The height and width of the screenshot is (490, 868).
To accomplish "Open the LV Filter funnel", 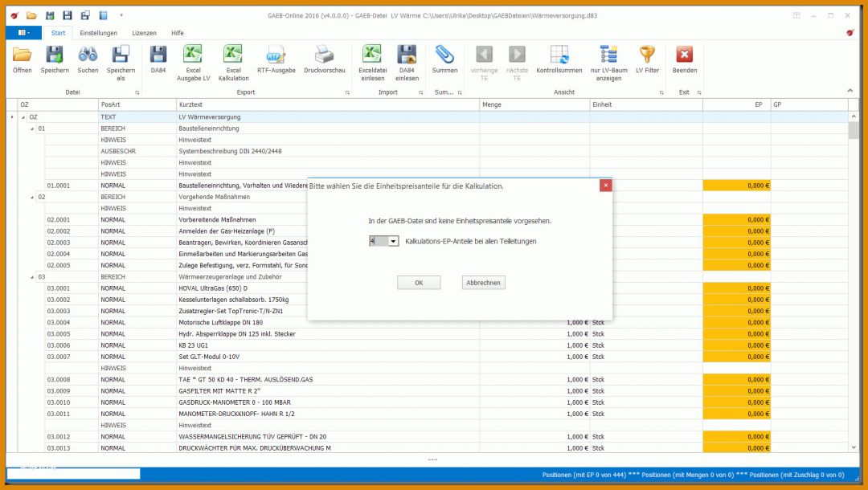I will (x=647, y=59).
